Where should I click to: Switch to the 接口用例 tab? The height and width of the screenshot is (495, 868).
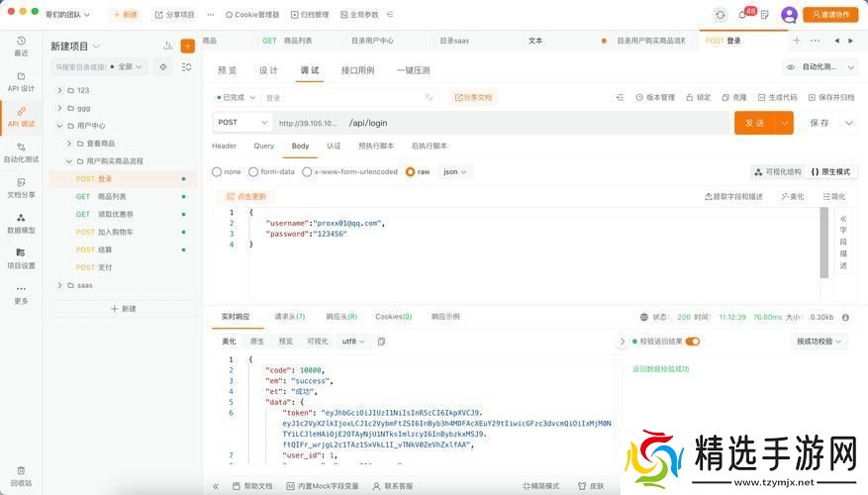click(x=357, y=70)
